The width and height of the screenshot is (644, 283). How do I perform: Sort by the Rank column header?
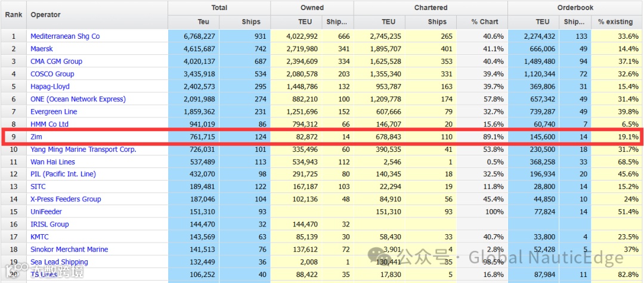click(x=13, y=15)
